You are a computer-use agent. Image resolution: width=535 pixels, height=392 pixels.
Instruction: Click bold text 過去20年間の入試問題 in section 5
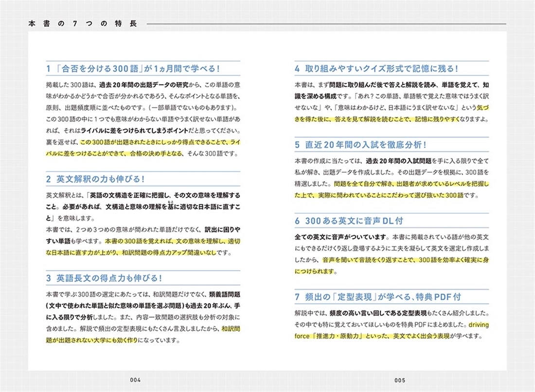coord(398,161)
